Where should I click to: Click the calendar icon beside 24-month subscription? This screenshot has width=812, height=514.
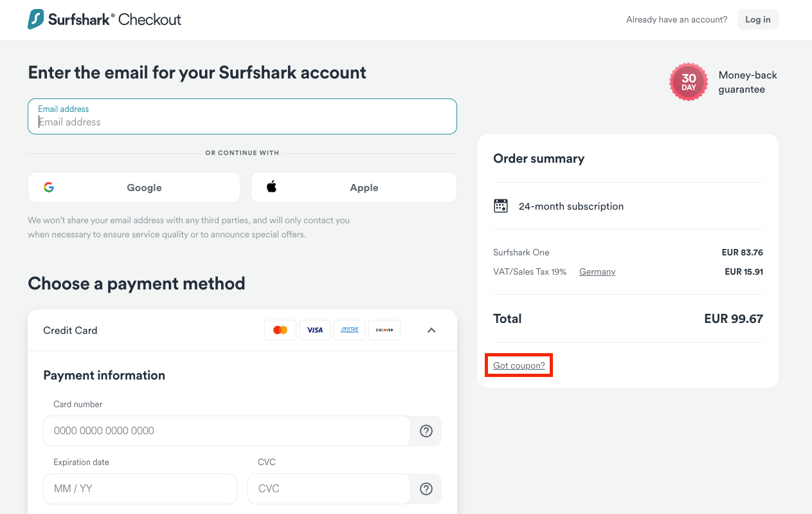pos(501,205)
